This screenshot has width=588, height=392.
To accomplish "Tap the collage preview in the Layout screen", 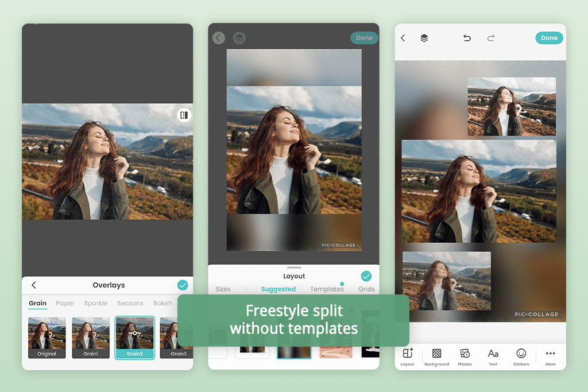I will click(294, 150).
